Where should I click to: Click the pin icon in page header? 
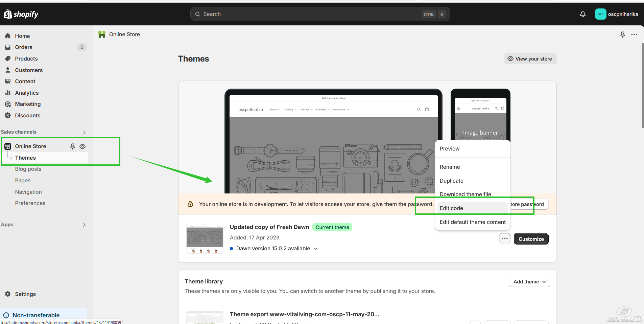point(622,34)
